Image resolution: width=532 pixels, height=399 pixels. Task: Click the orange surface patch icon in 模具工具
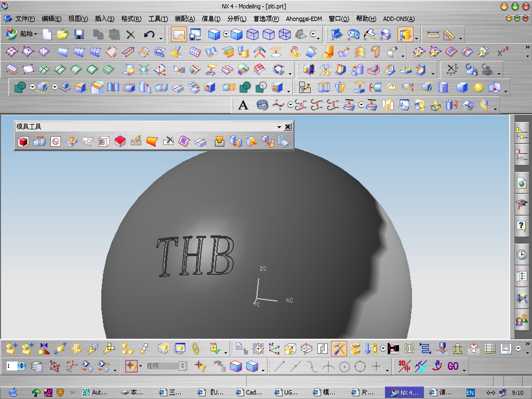[x=152, y=141]
